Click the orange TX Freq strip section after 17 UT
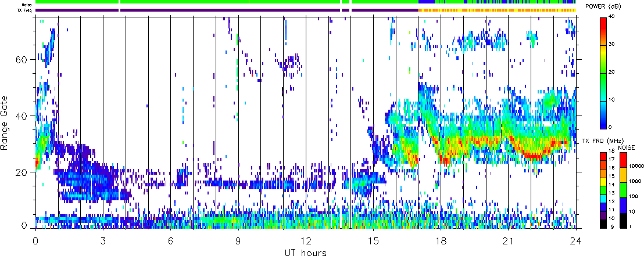 497,10
